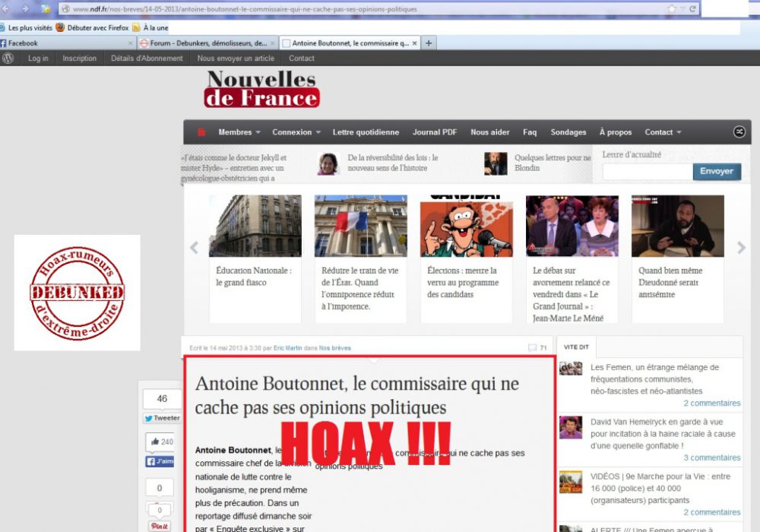760x532 pixels.
Task: Click the shuffle random article icon
Action: [x=739, y=131]
